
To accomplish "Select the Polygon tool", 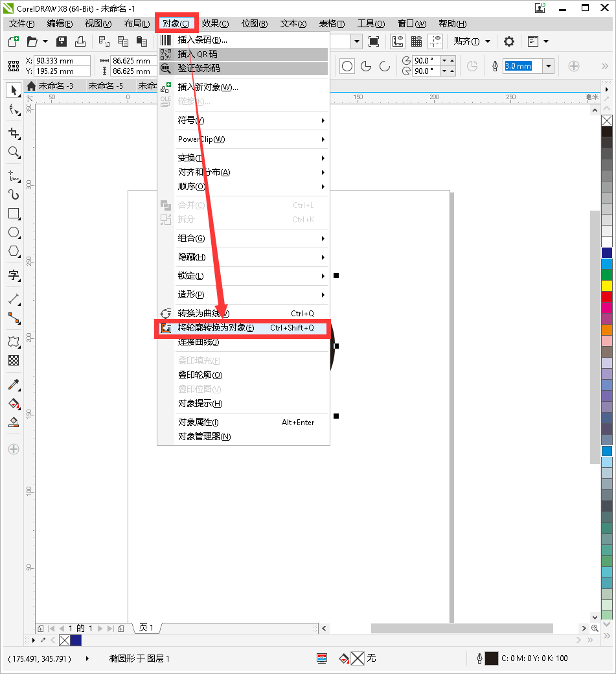I will tap(14, 251).
